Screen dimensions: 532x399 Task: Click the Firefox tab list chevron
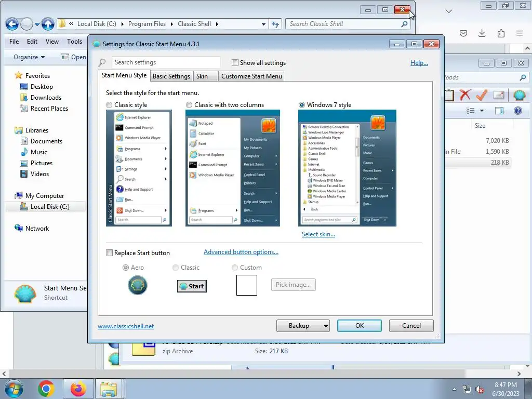pos(448,11)
